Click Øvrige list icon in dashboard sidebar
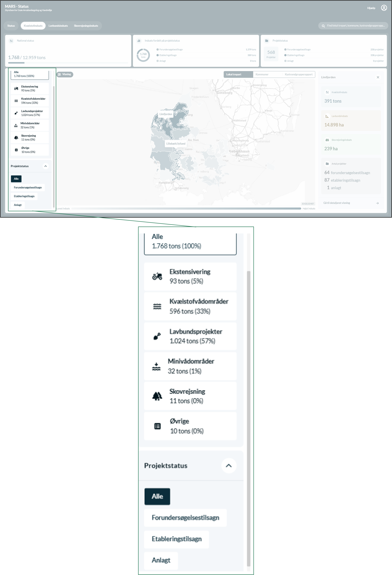The image size is (392, 575). coord(16,150)
